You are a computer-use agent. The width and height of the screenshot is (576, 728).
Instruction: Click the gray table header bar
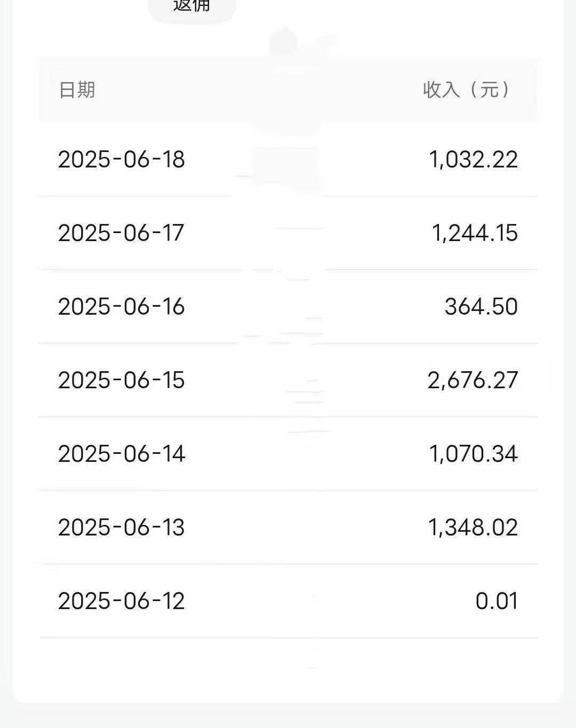click(288, 90)
